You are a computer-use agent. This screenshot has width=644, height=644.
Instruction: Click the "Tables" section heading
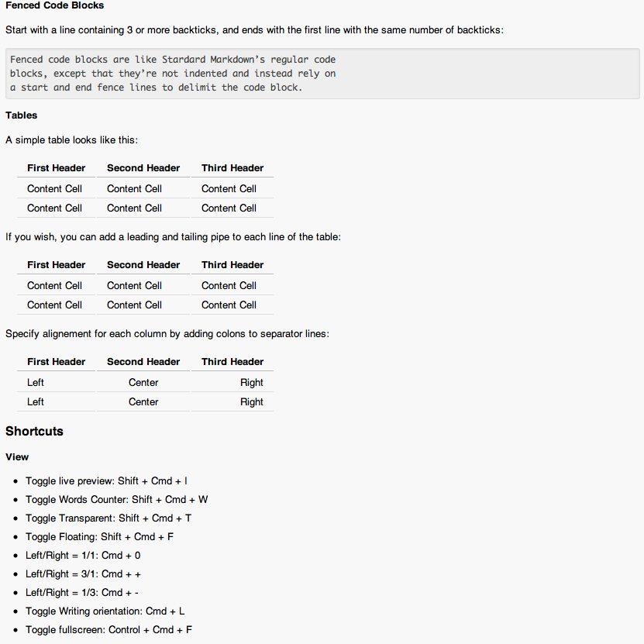coord(22,115)
